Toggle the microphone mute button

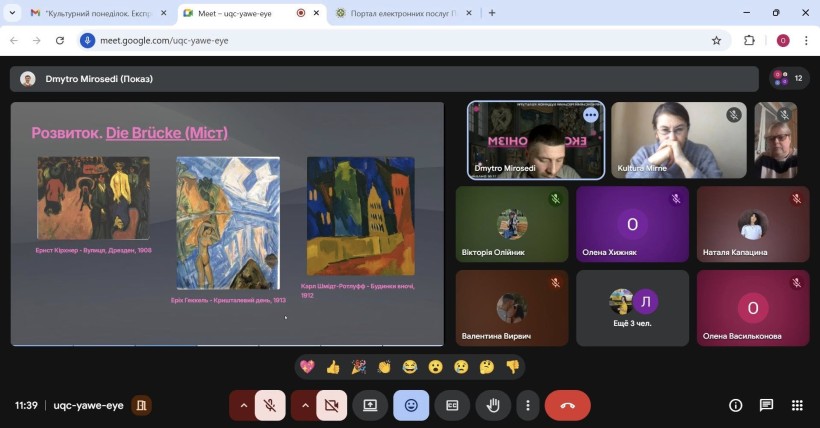point(269,405)
